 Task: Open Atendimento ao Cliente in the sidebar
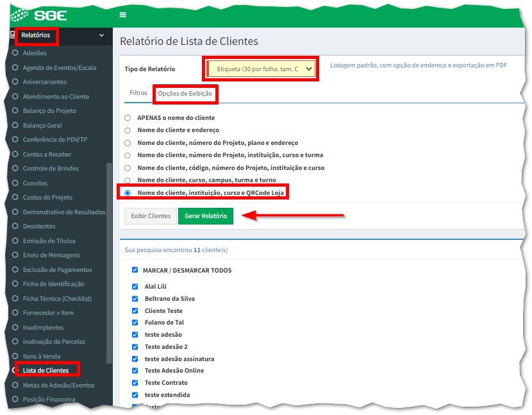click(56, 96)
